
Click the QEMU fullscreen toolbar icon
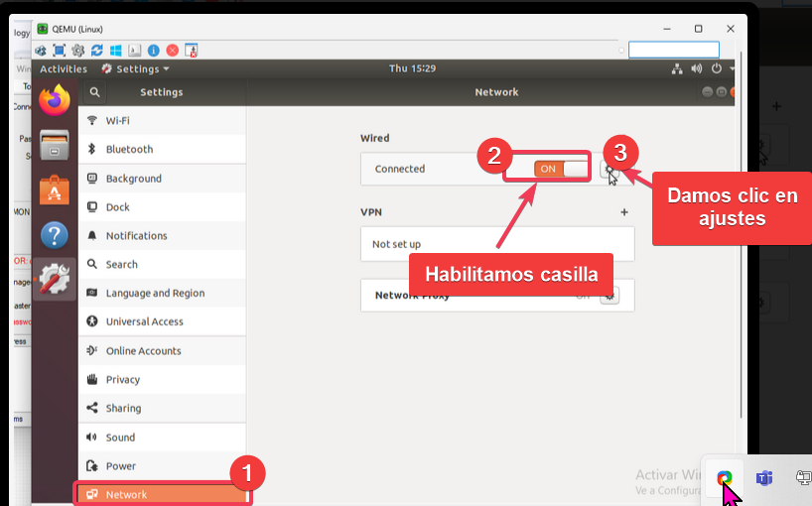pyautogui.click(x=60, y=50)
